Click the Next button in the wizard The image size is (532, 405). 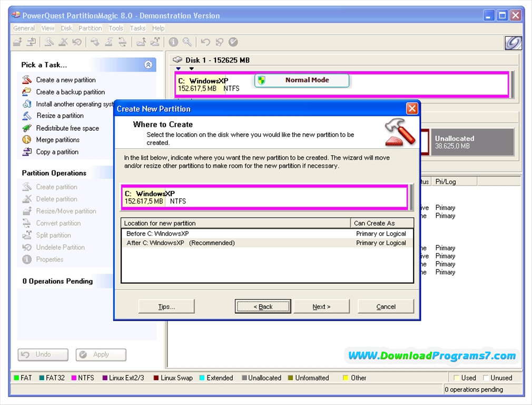coord(321,306)
